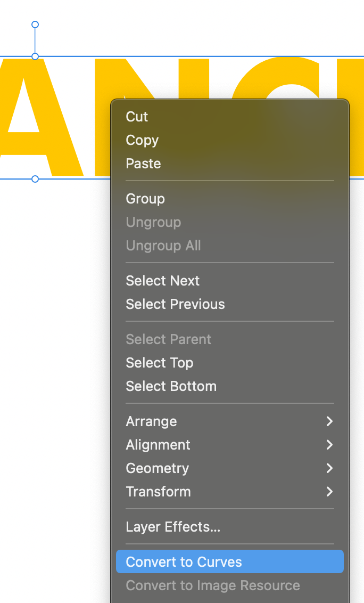Expand the Geometry submenu
The width and height of the screenshot is (364, 603).
click(157, 468)
